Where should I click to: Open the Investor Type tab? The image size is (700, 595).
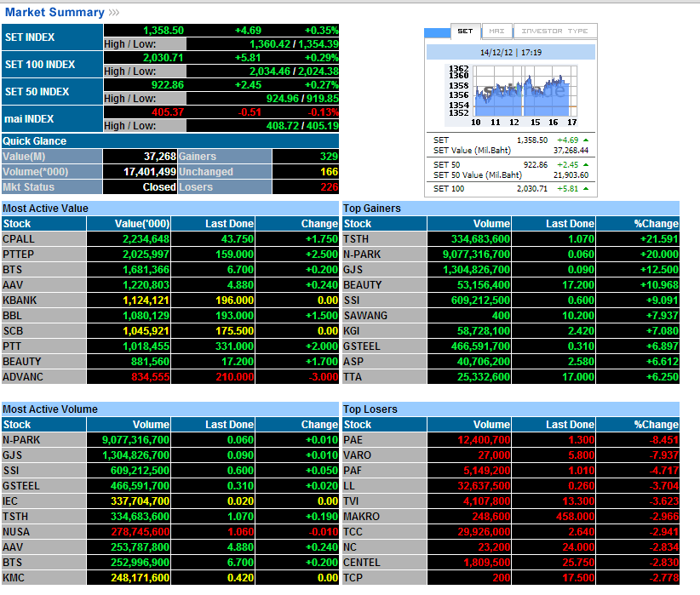(x=555, y=31)
